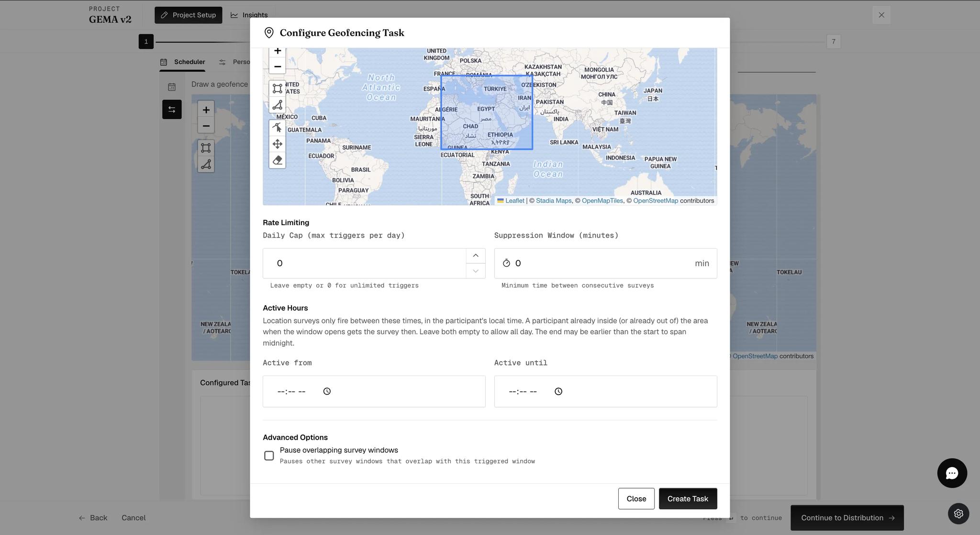Activate the edit vertices tool in modal map

[277, 127]
